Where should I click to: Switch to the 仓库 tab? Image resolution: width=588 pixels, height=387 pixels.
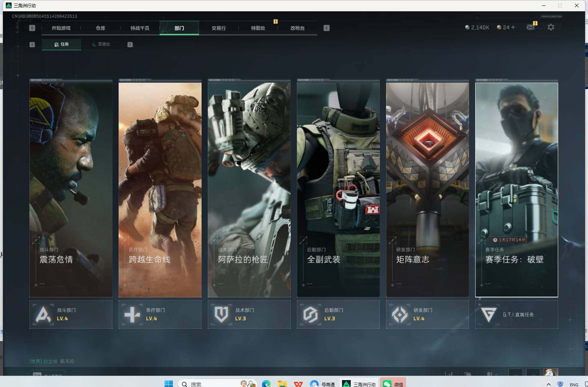pos(100,28)
